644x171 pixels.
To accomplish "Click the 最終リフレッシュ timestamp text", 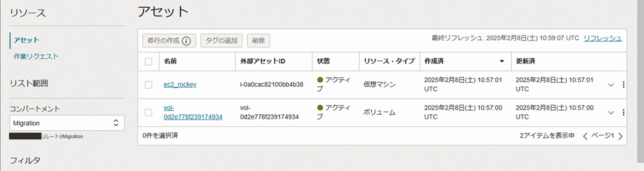I will click(x=505, y=38).
